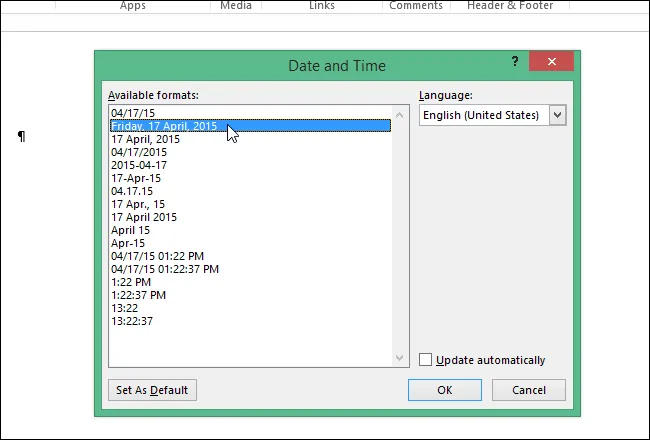The height and width of the screenshot is (440, 650).
Task: Click Set As Default button
Action: (152, 390)
